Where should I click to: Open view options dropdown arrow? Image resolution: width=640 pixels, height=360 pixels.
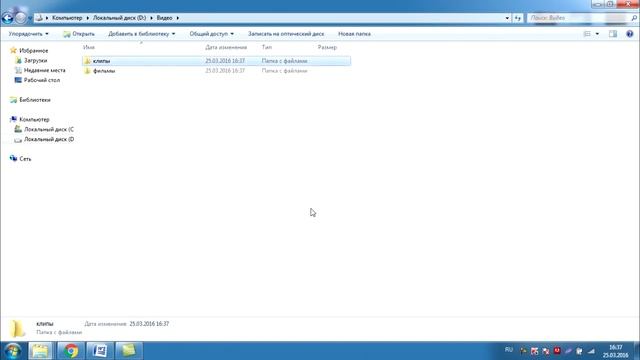pyautogui.click(x=597, y=34)
